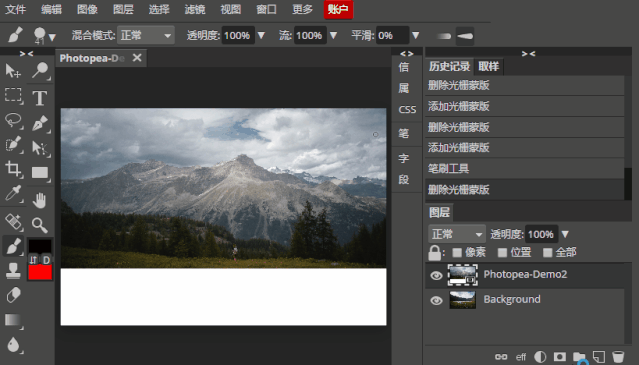Open the 属 properties side panel
The image size is (639, 365).
(404, 88)
